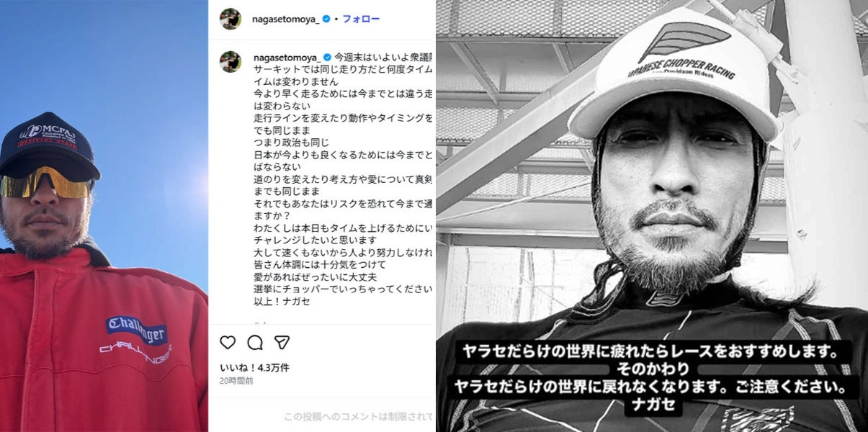Viewport: 868px width, 432px height.
Task: Click the header profile avatar of nagasetomoya_
Action: point(231,19)
